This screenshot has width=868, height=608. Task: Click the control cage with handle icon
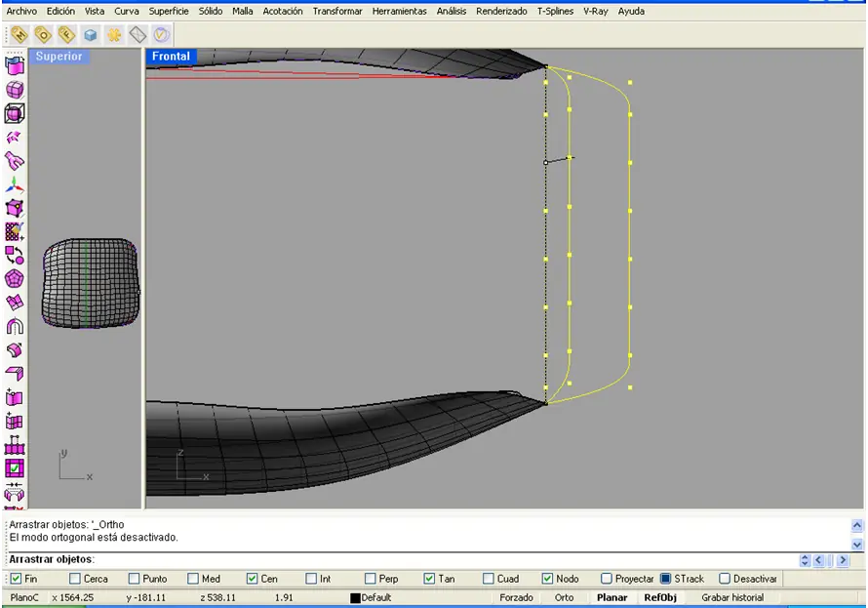pos(15,445)
